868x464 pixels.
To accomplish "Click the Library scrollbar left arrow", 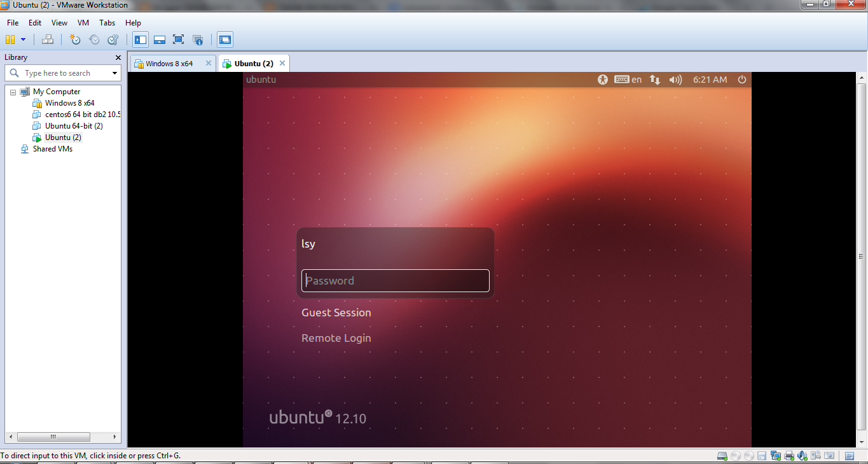I will [10, 437].
